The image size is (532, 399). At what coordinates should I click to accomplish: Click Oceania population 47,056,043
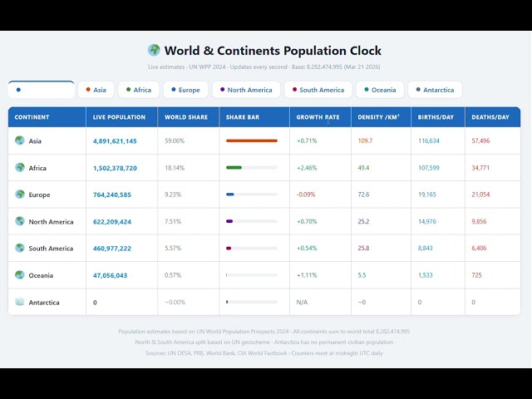(110, 275)
